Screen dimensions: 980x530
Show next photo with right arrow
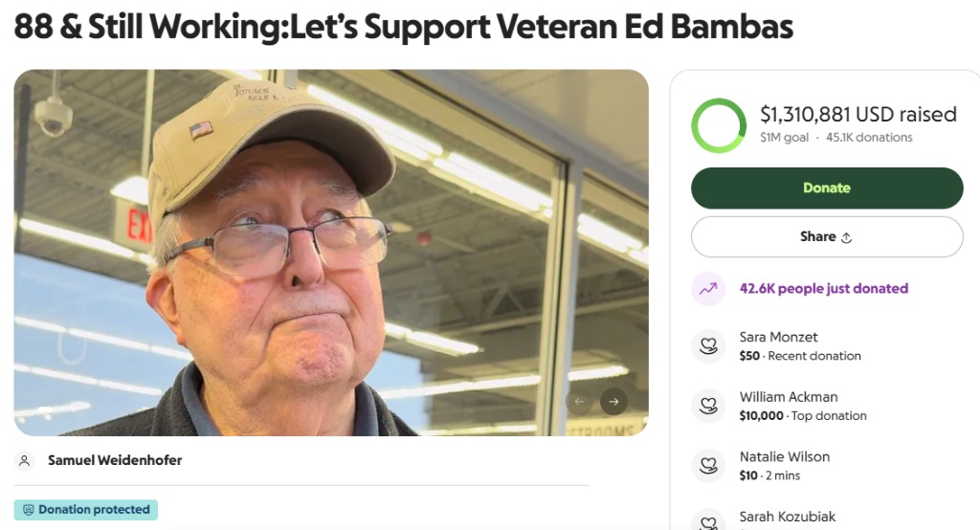[613, 402]
